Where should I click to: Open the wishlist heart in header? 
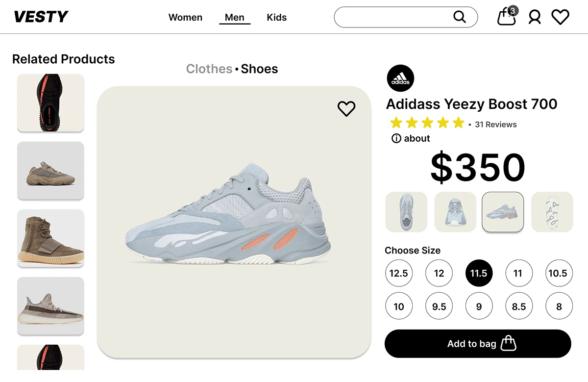click(x=560, y=17)
